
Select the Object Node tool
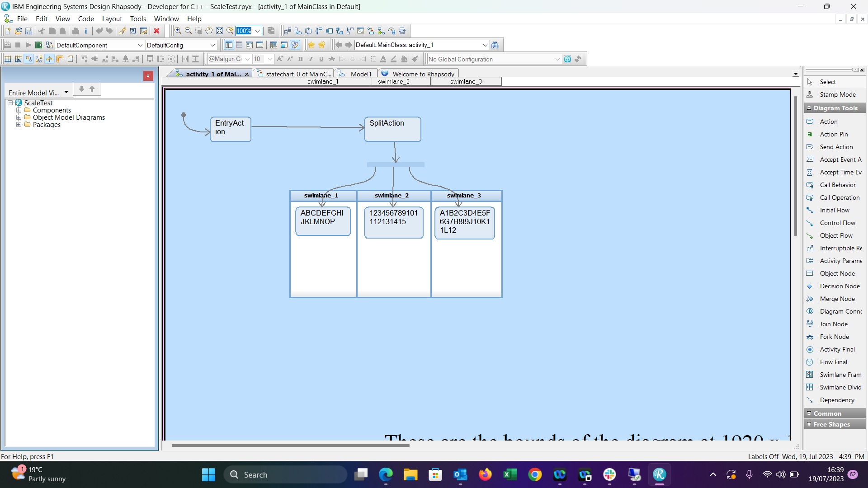tap(837, 273)
